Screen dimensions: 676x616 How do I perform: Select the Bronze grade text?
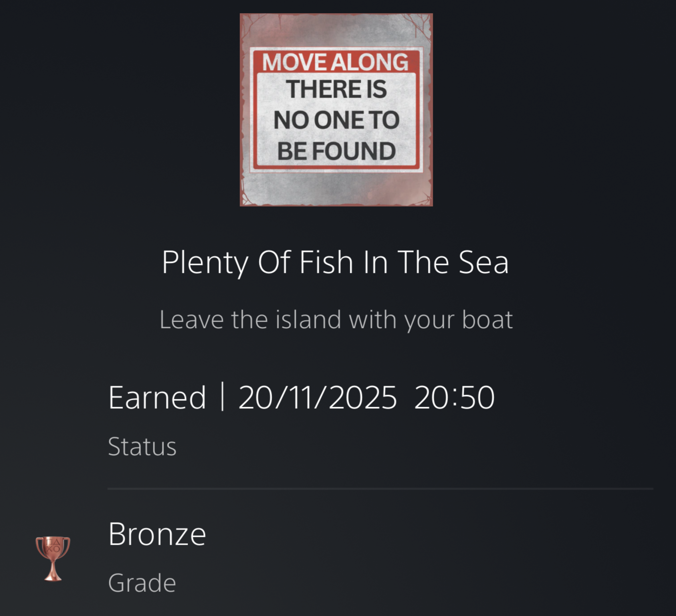point(157,534)
